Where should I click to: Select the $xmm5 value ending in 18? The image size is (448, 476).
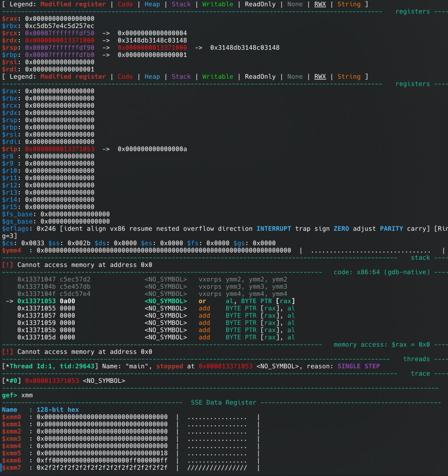pyautogui.click(x=102, y=453)
